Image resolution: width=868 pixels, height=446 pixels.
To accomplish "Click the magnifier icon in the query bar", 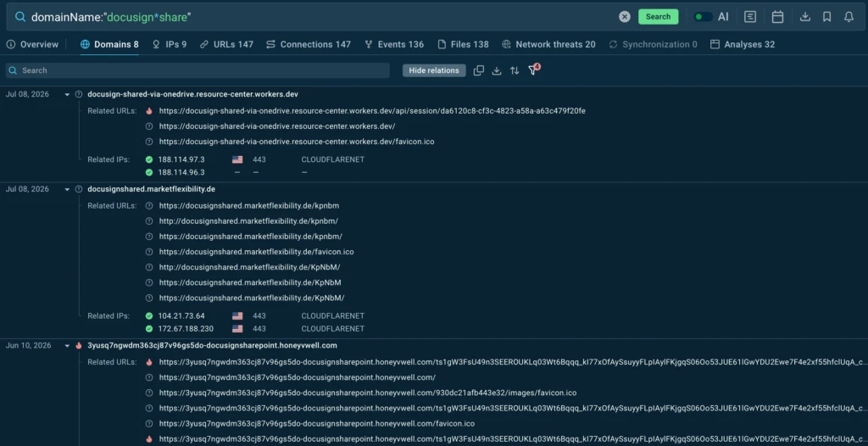I will click(x=20, y=17).
